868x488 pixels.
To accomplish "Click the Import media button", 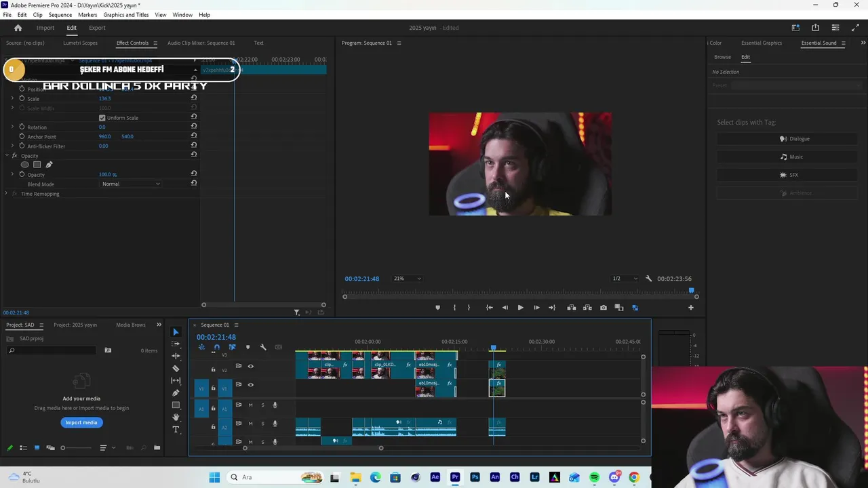I will 81,422.
